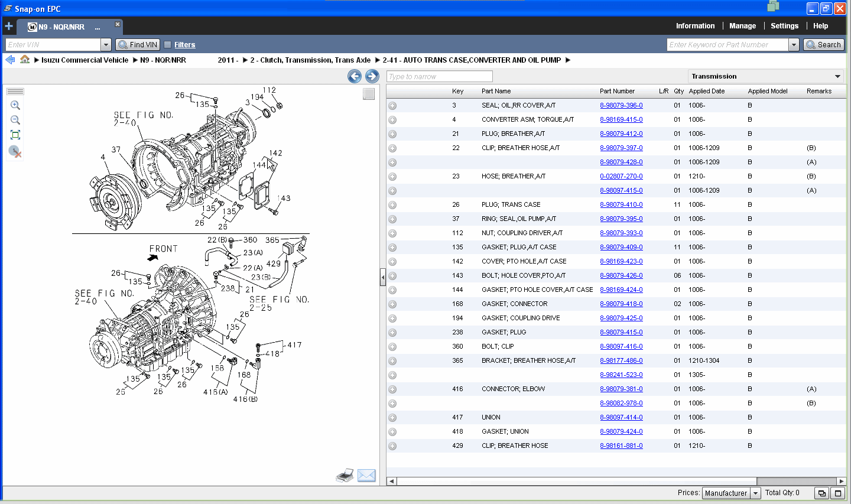851x504 pixels.
Task: Click the horizontal scrollbar under parts list
Action: [573, 481]
